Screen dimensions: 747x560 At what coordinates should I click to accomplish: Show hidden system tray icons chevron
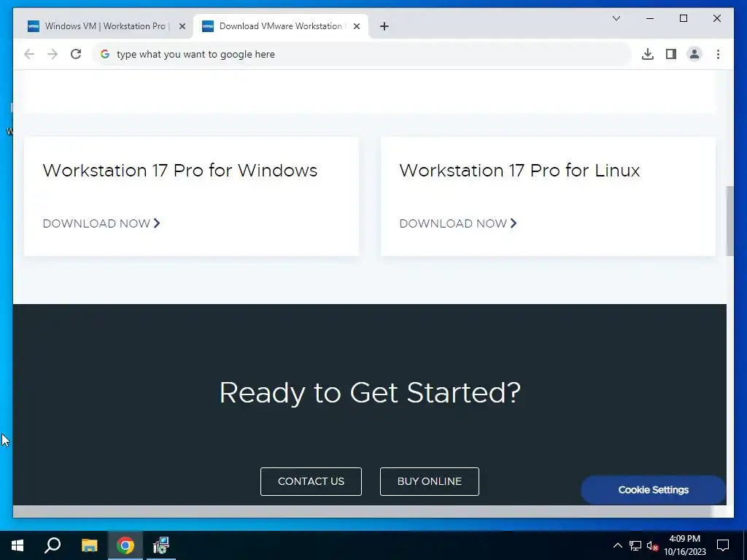coord(617,545)
